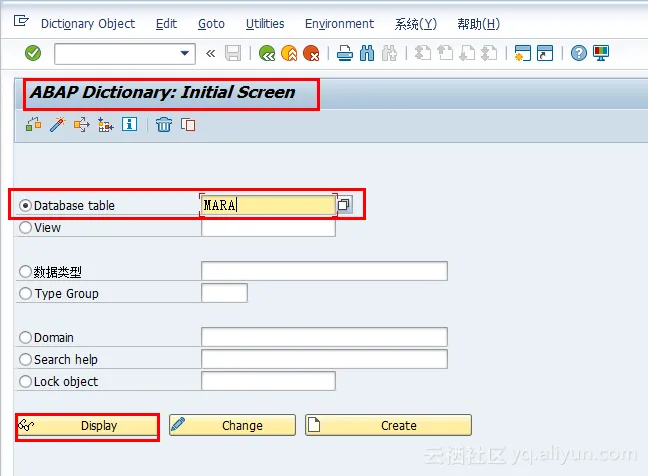Select the View radio button
The image size is (648, 476).
point(26,227)
